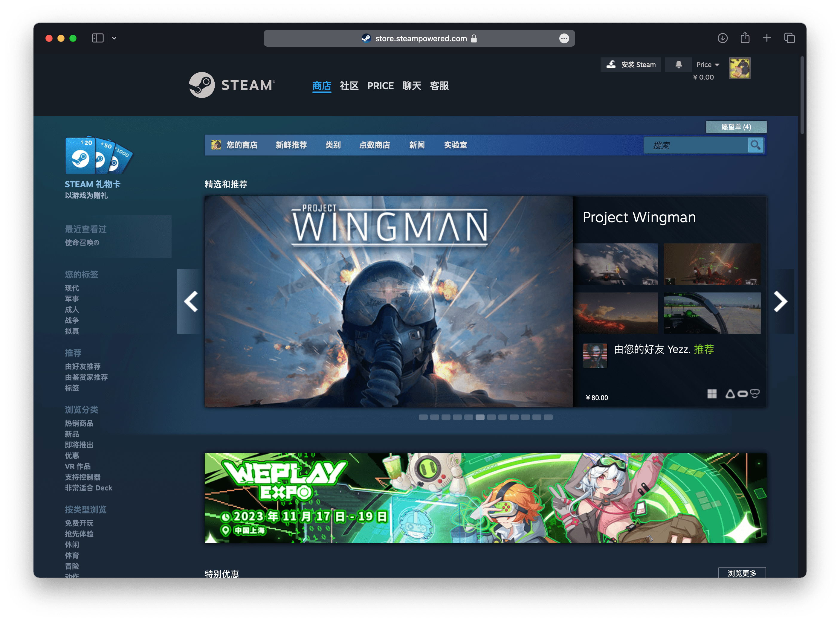Open Safari downloads icon
This screenshot has height=622, width=840.
tap(722, 38)
